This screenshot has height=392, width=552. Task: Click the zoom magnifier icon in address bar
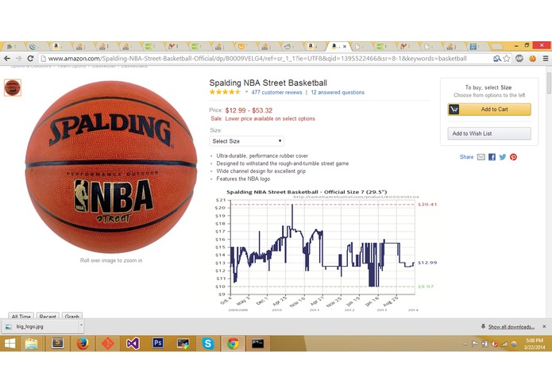[x=497, y=59]
